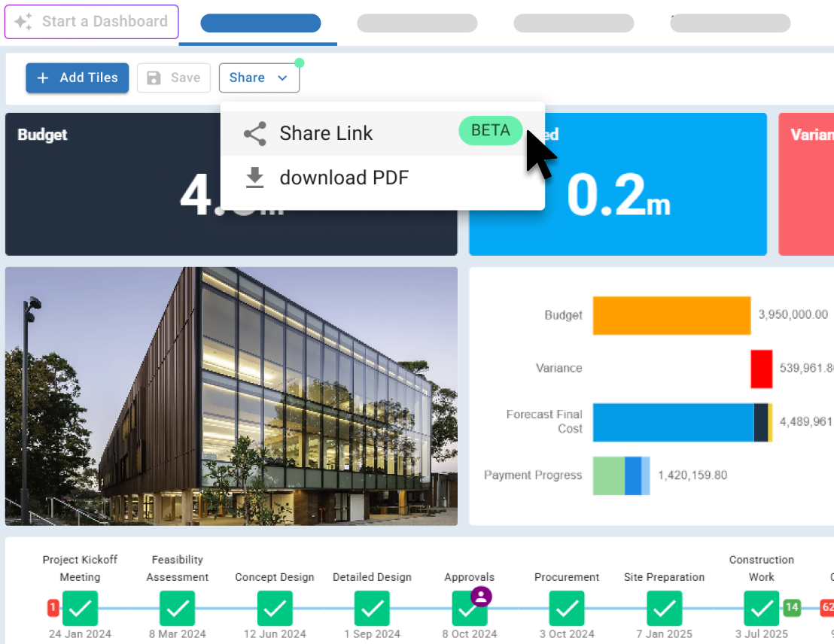Click the floppy disk icon on Save
The width and height of the screenshot is (834, 644).
(x=155, y=77)
